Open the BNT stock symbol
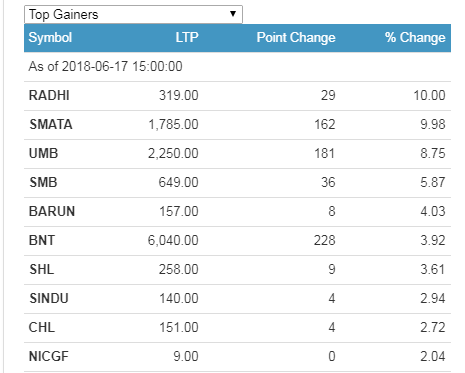The height and width of the screenshot is (373, 465). (42, 241)
